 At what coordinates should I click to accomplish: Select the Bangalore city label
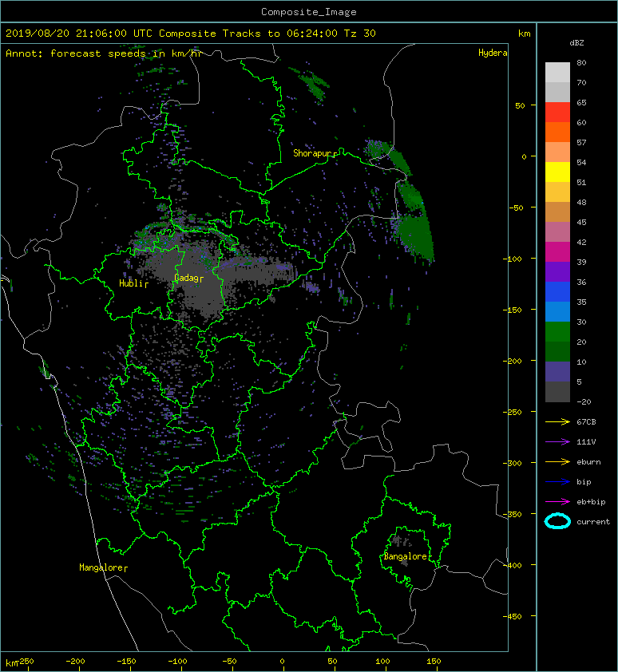click(406, 557)
